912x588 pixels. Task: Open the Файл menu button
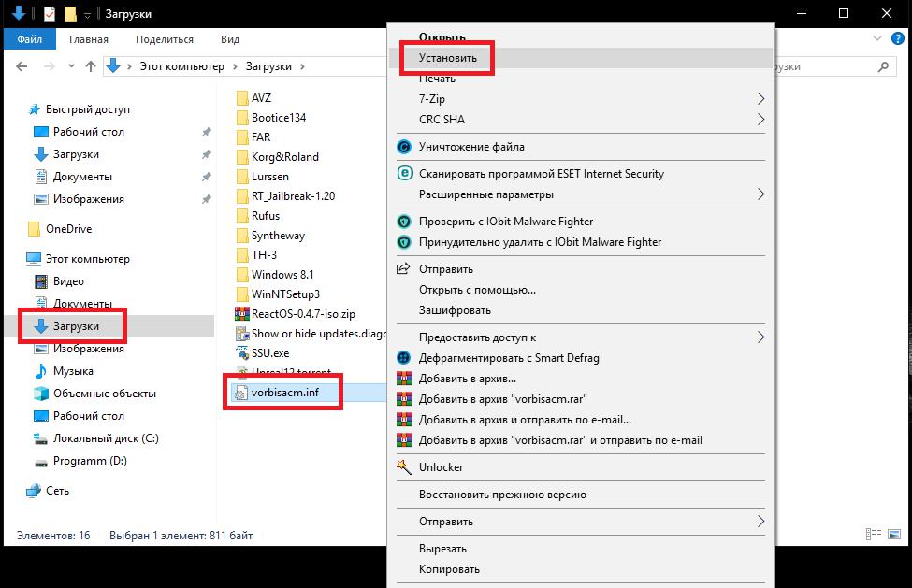tap(29, 39)
